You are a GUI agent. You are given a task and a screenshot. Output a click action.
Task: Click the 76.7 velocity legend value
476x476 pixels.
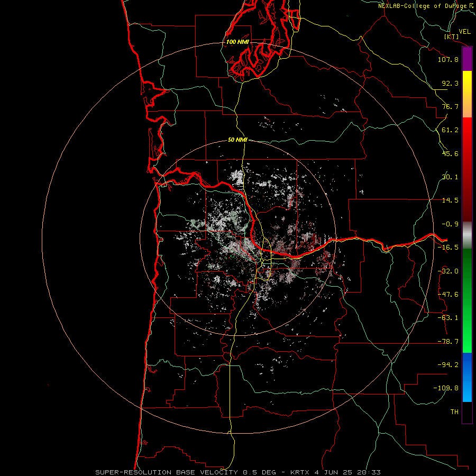450,106
